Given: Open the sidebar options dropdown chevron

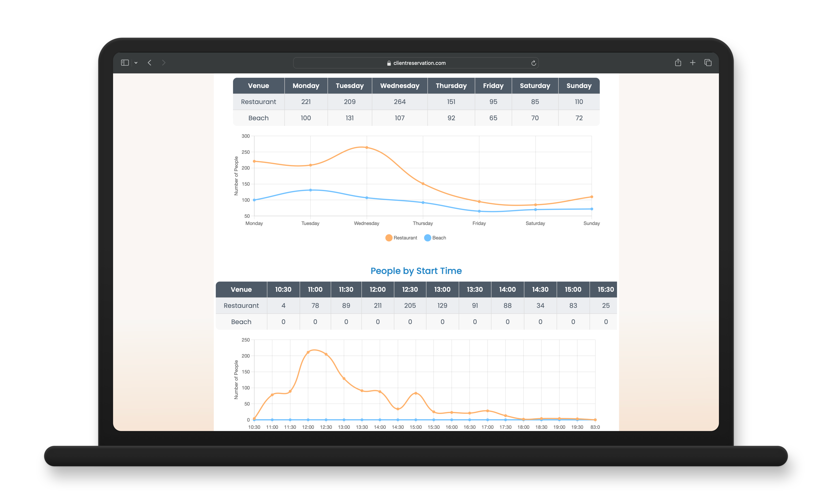Looking at the screenshot, I should [x=136, y=63].
